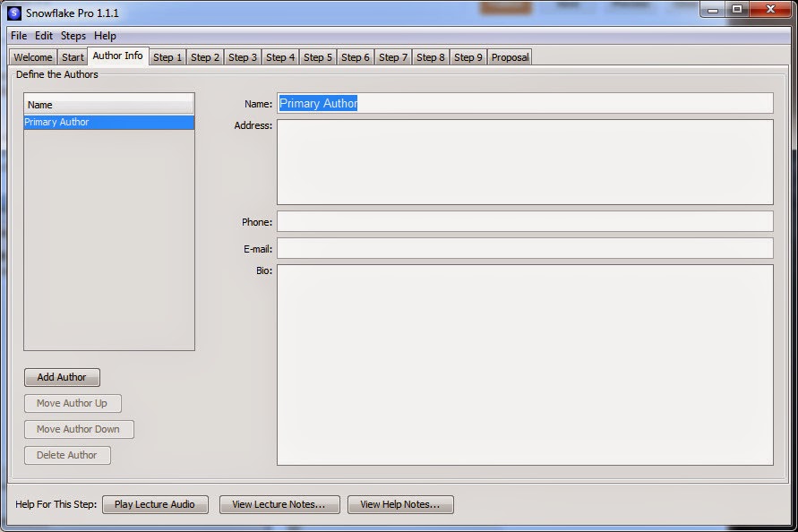Click the Add Author button
Viewport: 798px width, 532px height.
point(62,377)
